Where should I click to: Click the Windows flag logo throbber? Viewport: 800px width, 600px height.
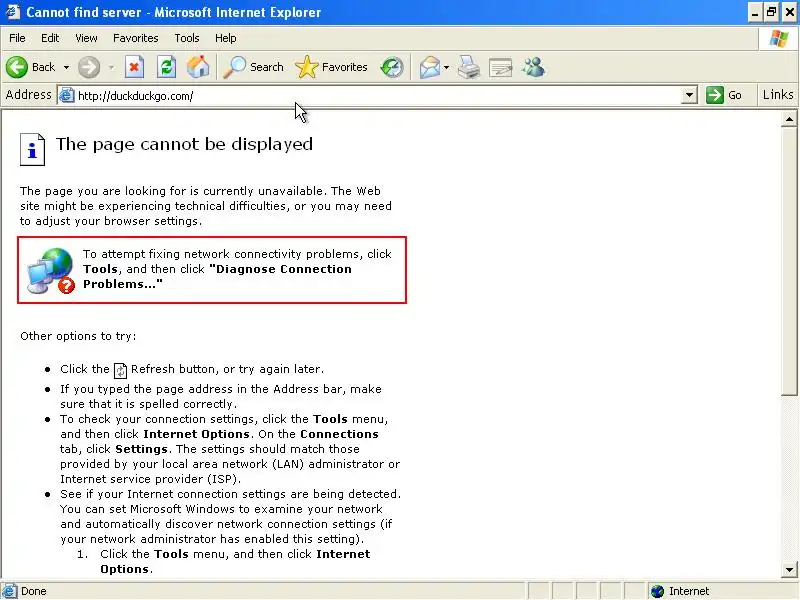click(x=779, y=38)
